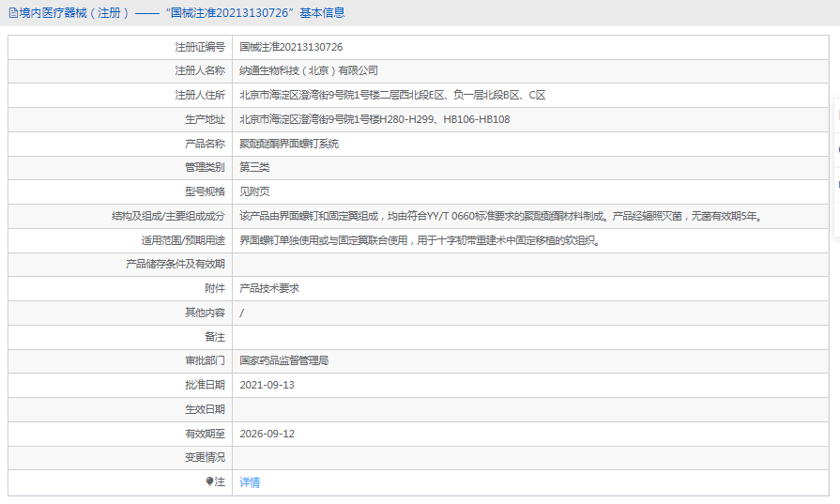Select intended use text about 十字韧带重建术
The width and height of the screenshot is (840, 504).
(x=420, y=240)
